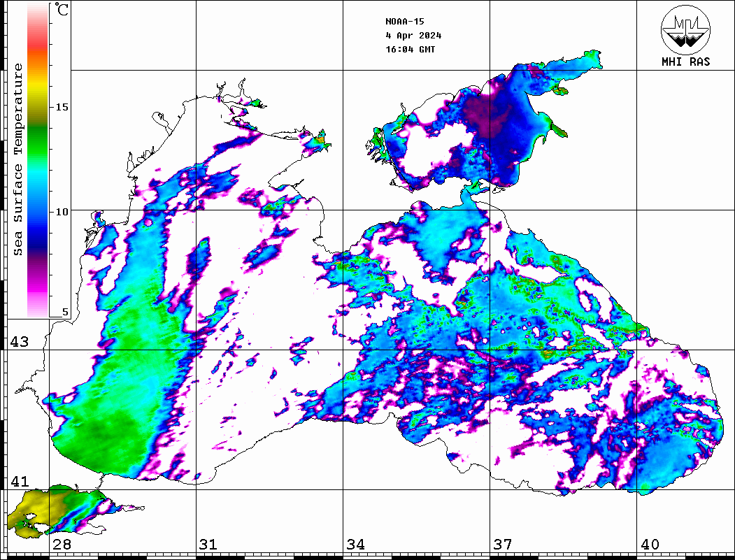Click the date '4 Apr 2024'
The height and width of the screenshot is (560, 735).
[413, 36]
